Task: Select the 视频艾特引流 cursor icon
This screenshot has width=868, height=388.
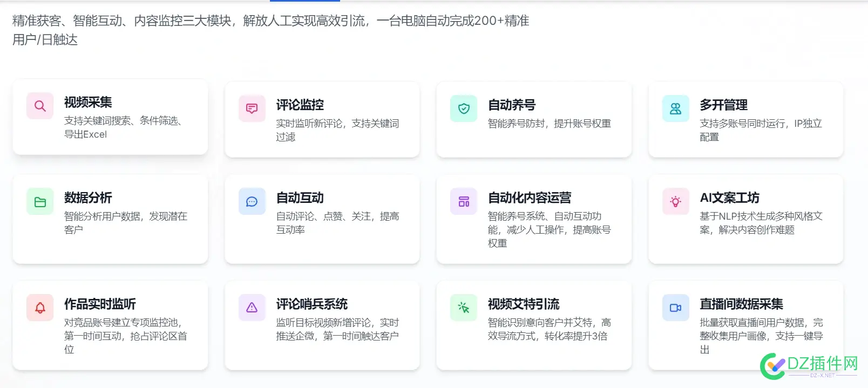Action: tap(463, 307)
